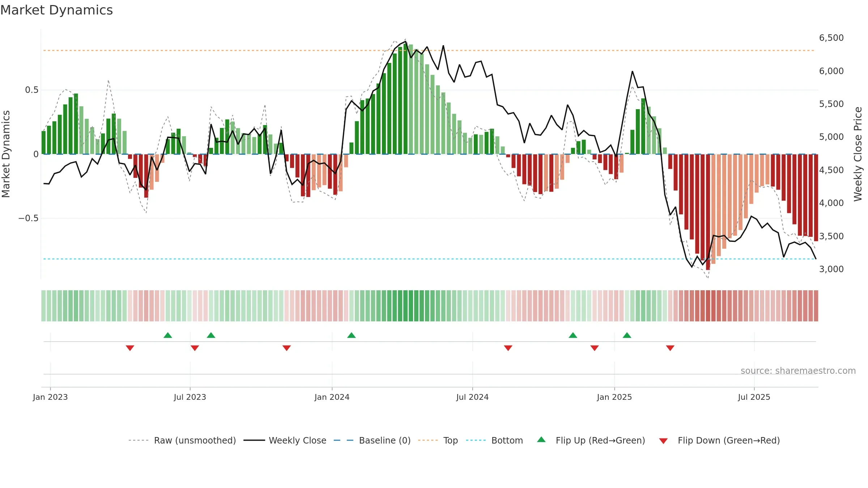Screen dimensions: 868x488
Task: Click the blue dashed Baseline line sample in legend
Action: pyautogui.click(x=344, y=440)
